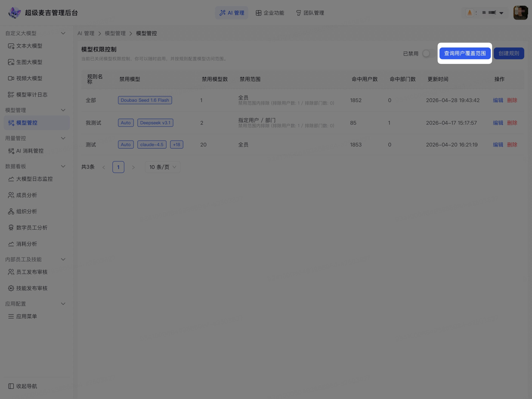Click the 收起导航 collapse panel icon
Screen dimensions: 532x399
tap(11, 386)
